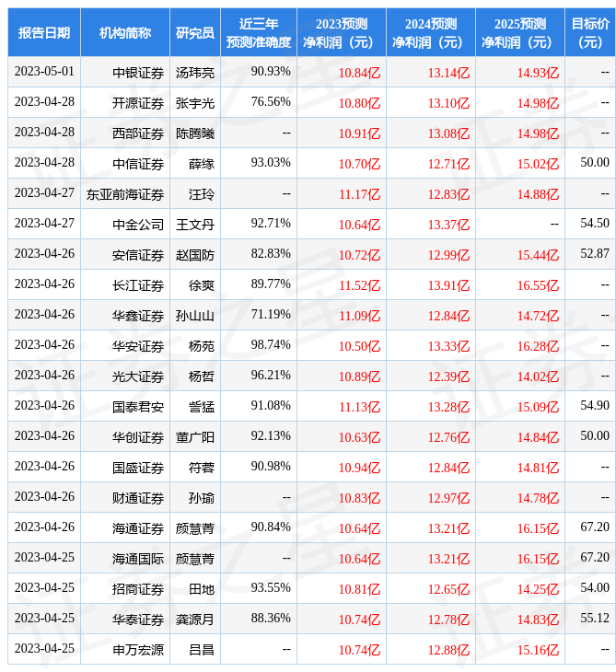The image size is (616, 672).
Task: Click on 中金公司 in the institution column
Action: pos(138,225)
